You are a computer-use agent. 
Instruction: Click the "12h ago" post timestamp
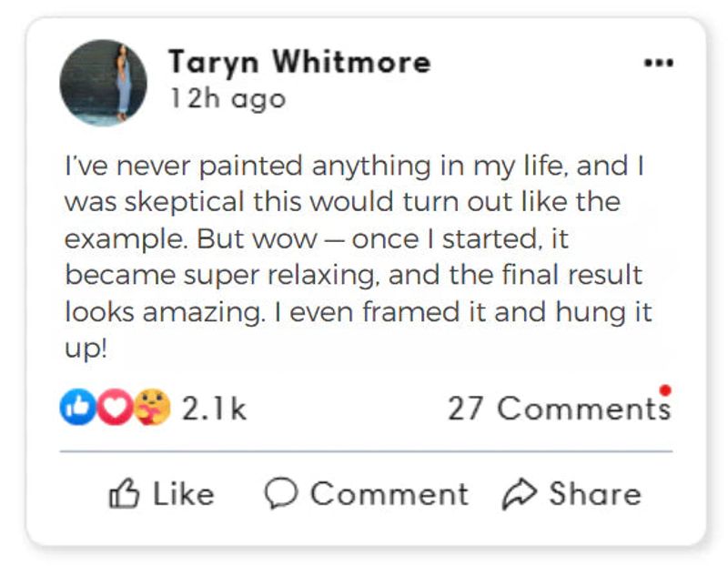click(227, 99)
